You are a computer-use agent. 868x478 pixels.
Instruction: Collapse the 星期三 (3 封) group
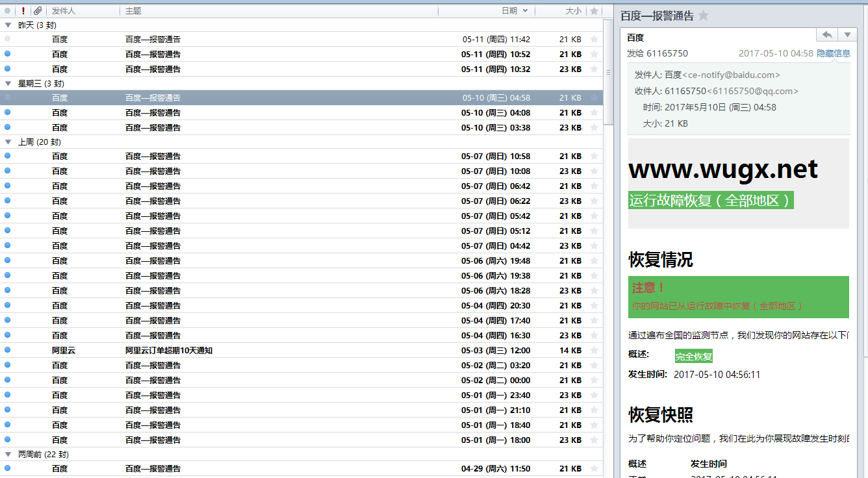point(8,83)
